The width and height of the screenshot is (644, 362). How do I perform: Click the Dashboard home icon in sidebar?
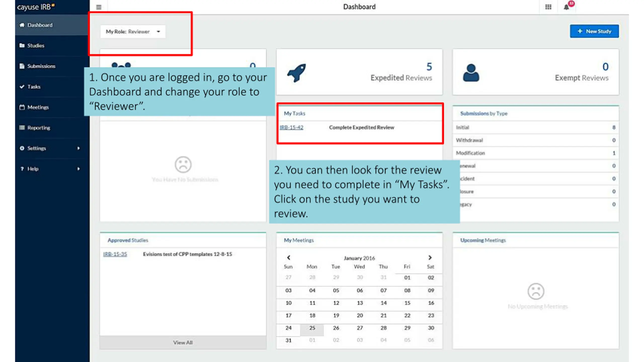(x=22, y=25)
